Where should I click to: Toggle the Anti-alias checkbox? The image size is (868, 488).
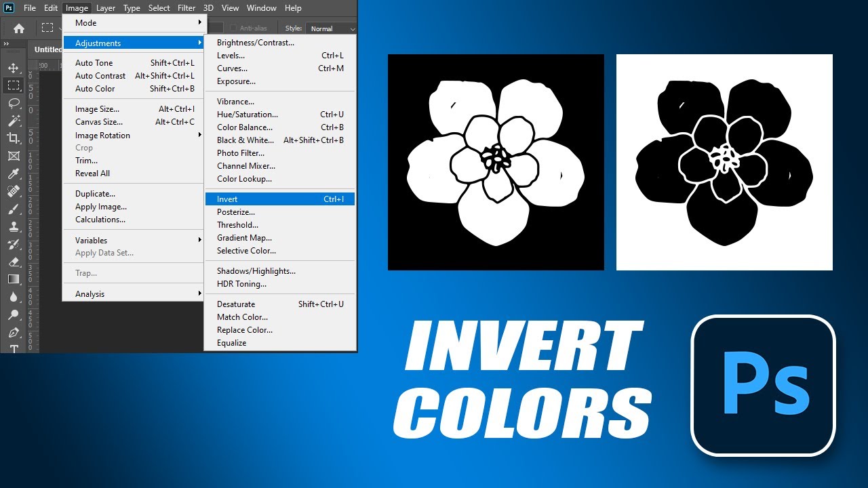click(234, 28)
